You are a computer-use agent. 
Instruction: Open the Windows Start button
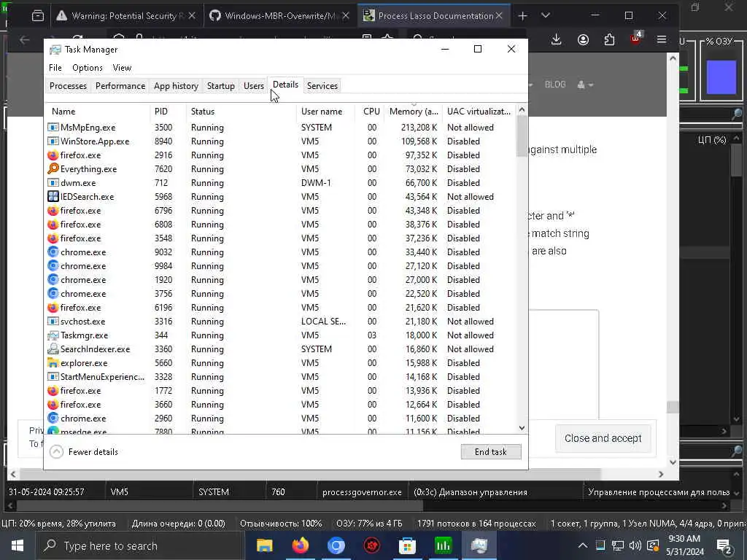pyautogui.click(x=18, y=545)
